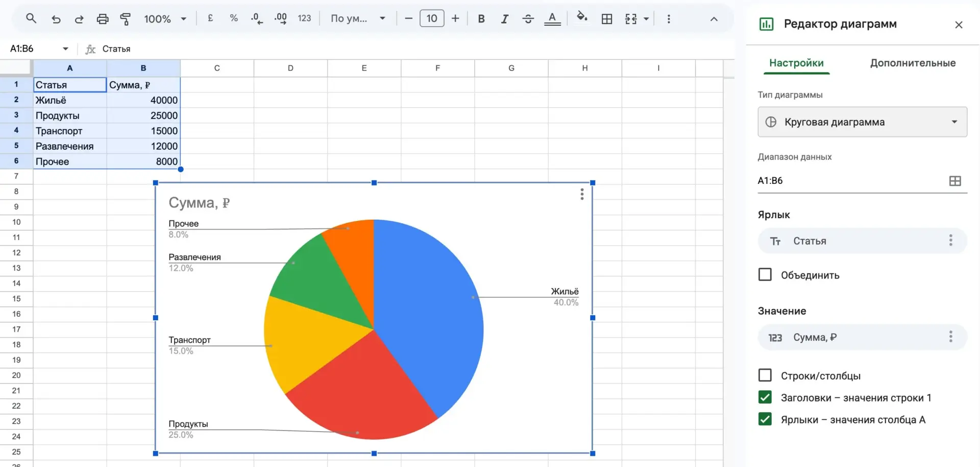The height and width of the screenshot is (467, 980).
Task: Click the search magnifier icon in toolbar
Action: (31, 18)
